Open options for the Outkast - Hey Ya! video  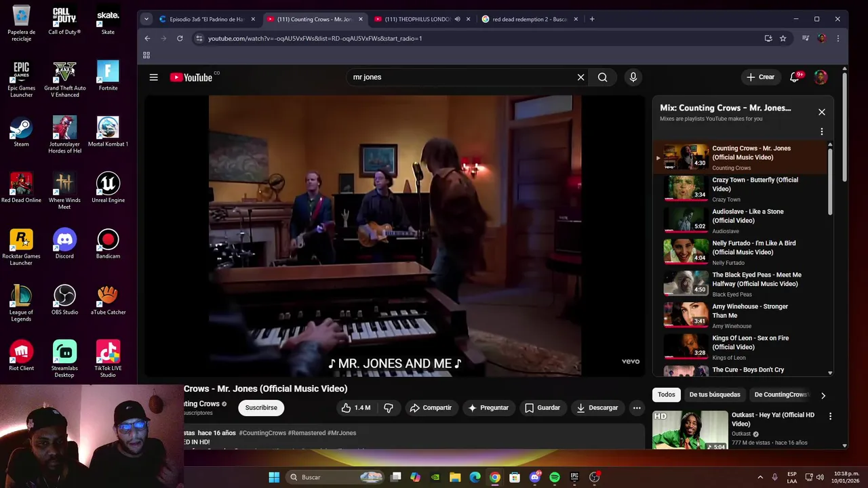pyautogui.click(x=830, y=416)
